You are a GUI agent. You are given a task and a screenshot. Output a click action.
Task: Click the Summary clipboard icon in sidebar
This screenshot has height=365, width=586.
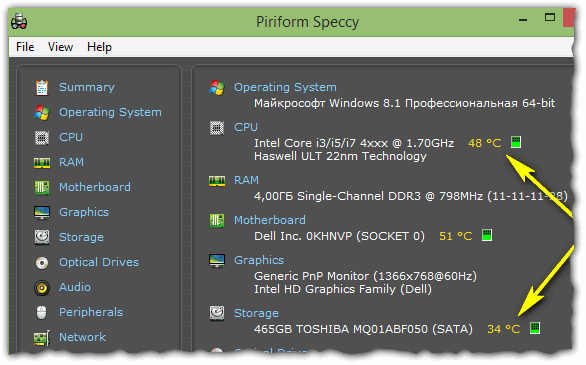tap(42, 88)
